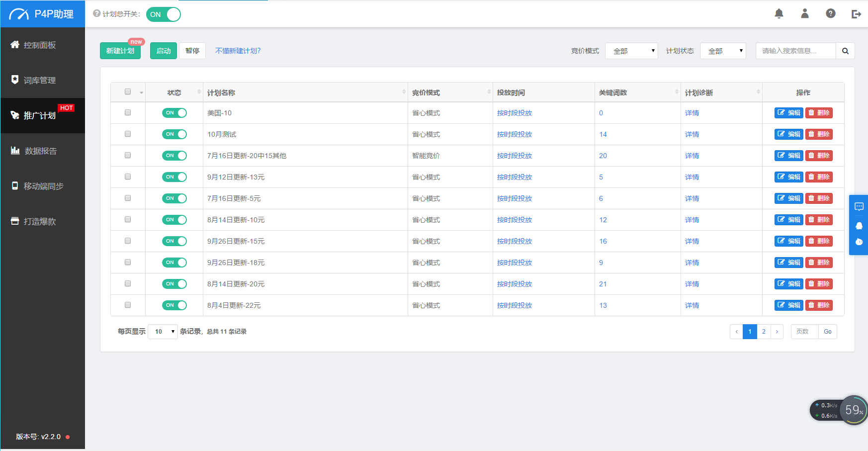This screenshot has height=451, width=868.
Task: Turn off the 美国-10 plan switch
Action: [174, 113]
